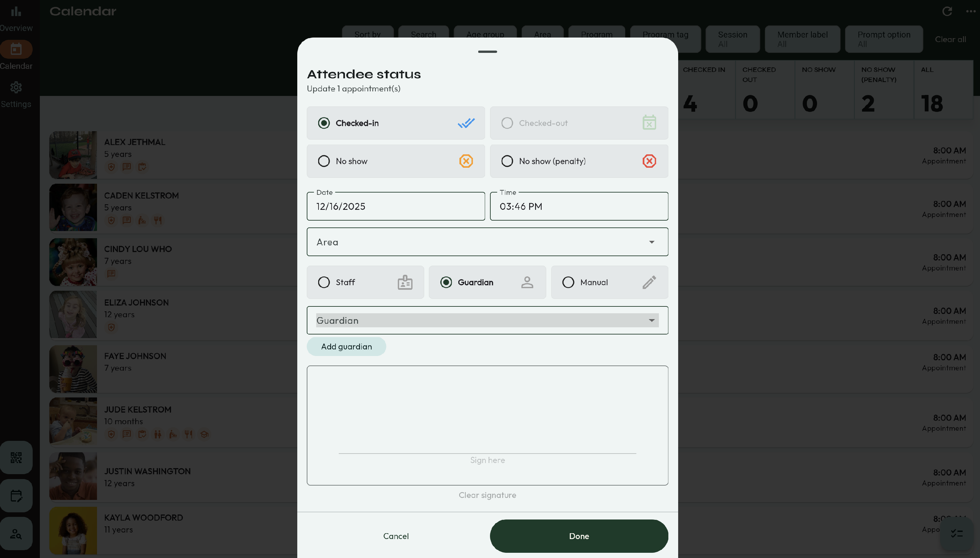
Task: Click the refresh icon at top right
Action: point(947,11)
